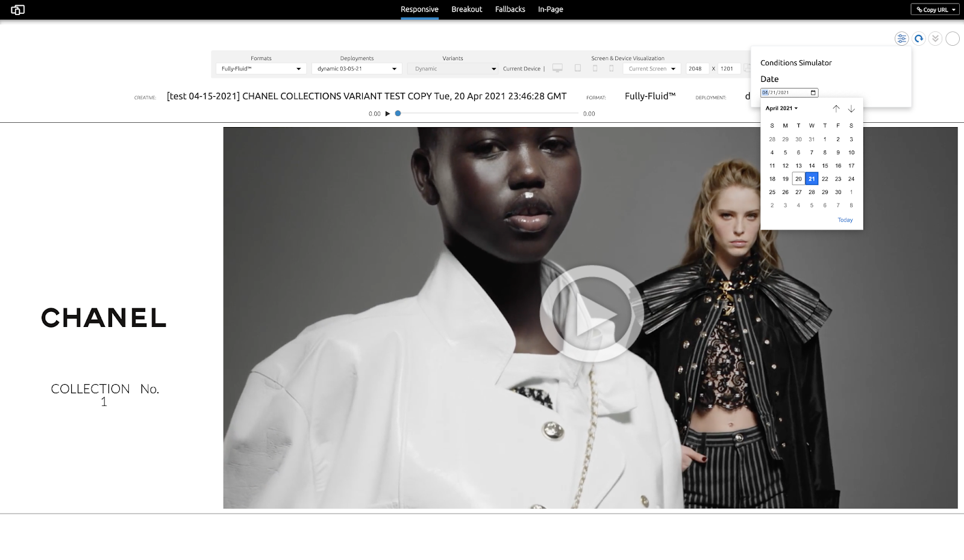Expand the April 2021 month selector
Screen dimensions: 964x560
[781, 108]
